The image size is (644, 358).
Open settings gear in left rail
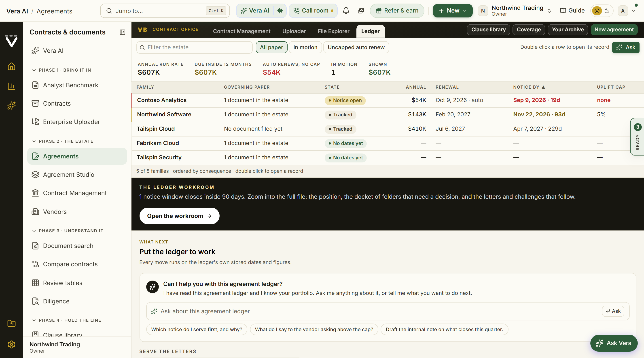tap(11, 345)
